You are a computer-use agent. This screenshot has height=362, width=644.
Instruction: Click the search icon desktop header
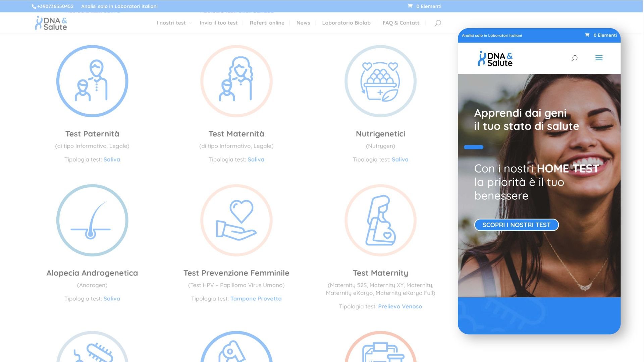437,22
